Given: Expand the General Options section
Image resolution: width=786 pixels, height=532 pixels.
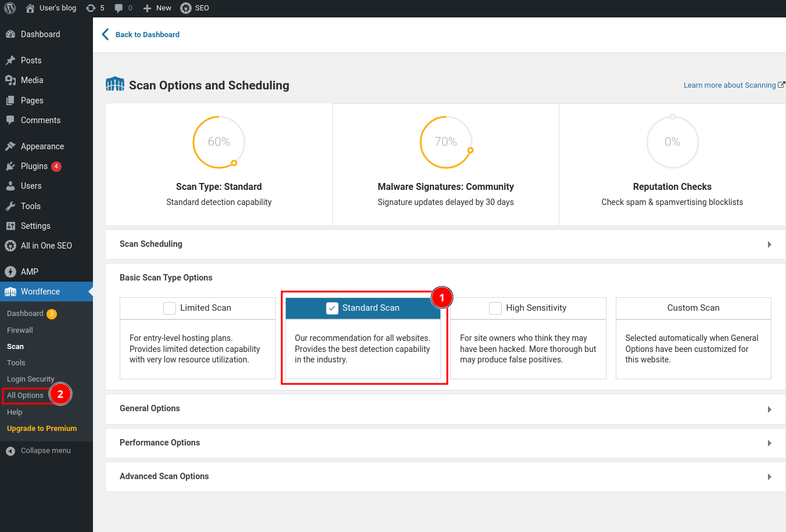Looking at the screenshot, I should tap(769, 409).
